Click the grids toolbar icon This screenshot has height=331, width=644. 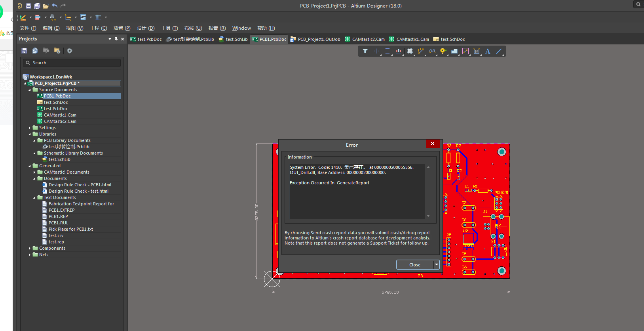(98, 17)
